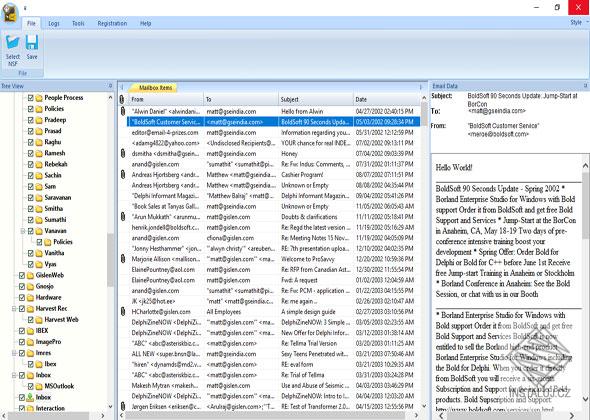Click attachment icon on HCharlotte email row
Screen dimensions: 590x420
123,312
